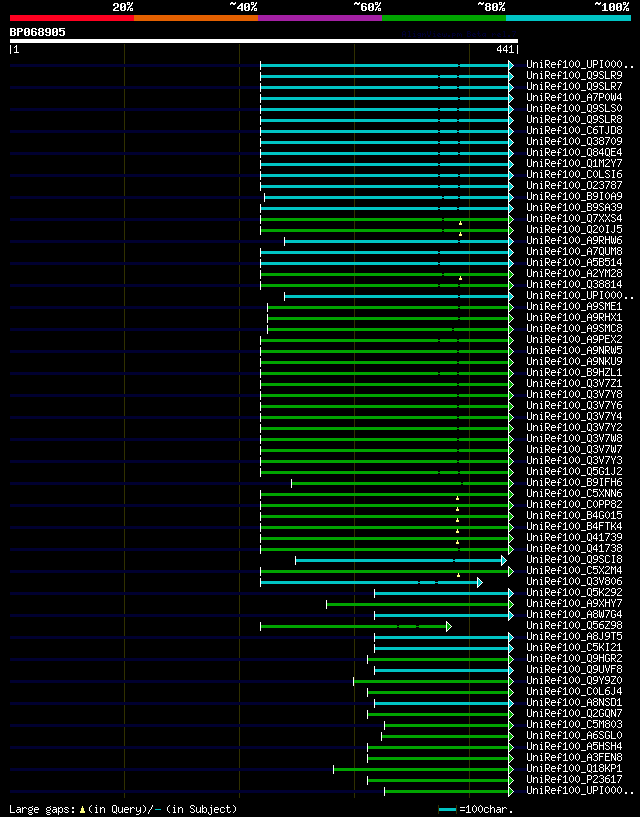The height and width of the screenshot is (817, 640).
Task: Click the red 20% identity color band
Action: click(72, 18)
